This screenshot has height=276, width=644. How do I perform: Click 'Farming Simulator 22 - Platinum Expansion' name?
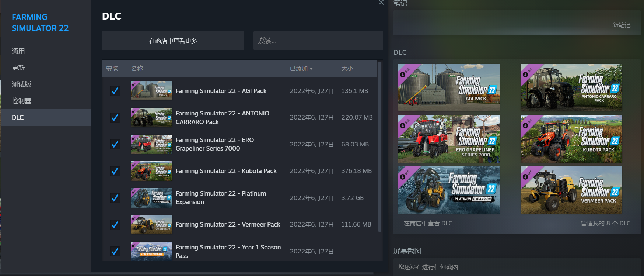[x=221, y=198]
